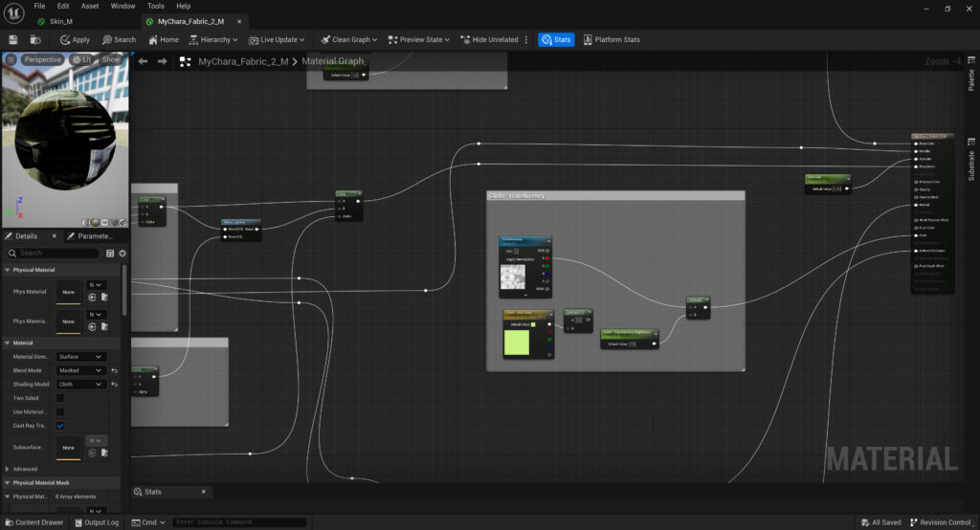Click the console command input field
980x530 pixels.
point(239,522)
